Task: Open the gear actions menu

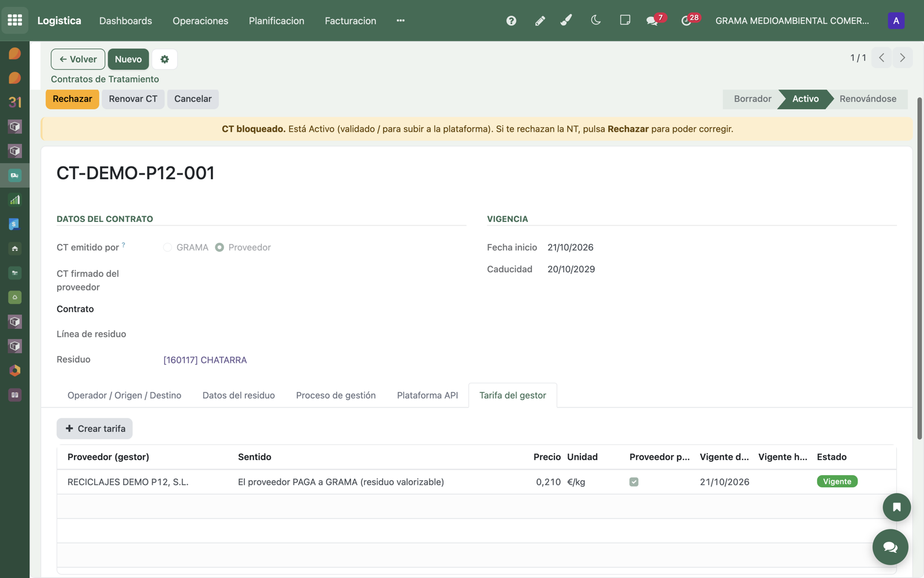Action: click(165, 59)
